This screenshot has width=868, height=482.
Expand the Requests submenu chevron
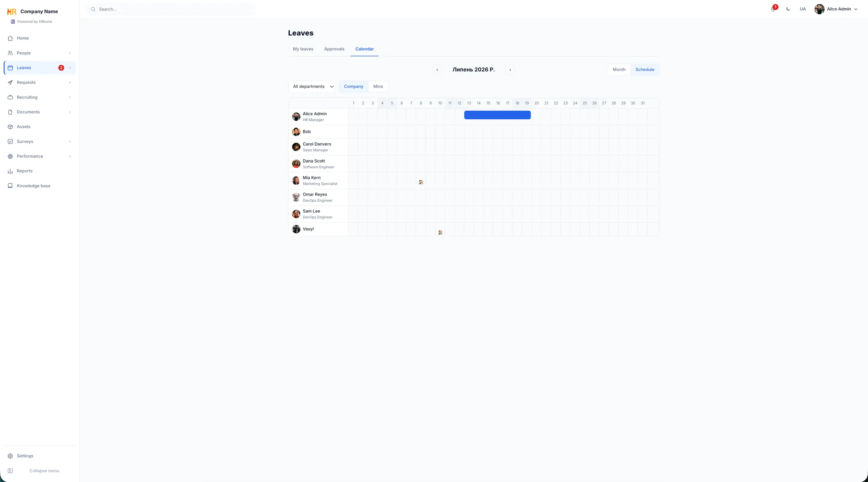click(70, 82)
